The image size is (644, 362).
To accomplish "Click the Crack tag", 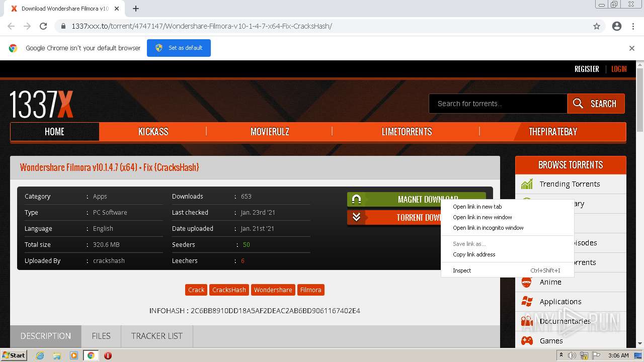I will (x=196, y=290).
